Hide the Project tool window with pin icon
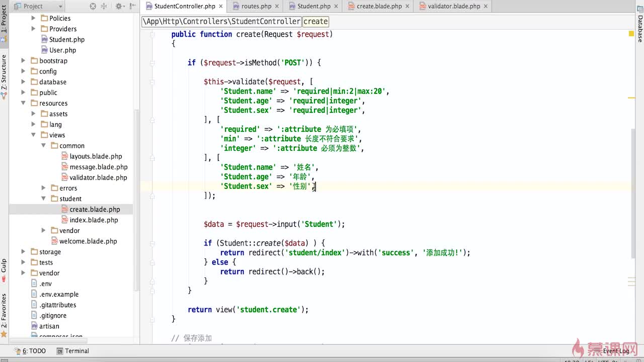The height and width of the screenshot is (362, 644). pos(132,6)
